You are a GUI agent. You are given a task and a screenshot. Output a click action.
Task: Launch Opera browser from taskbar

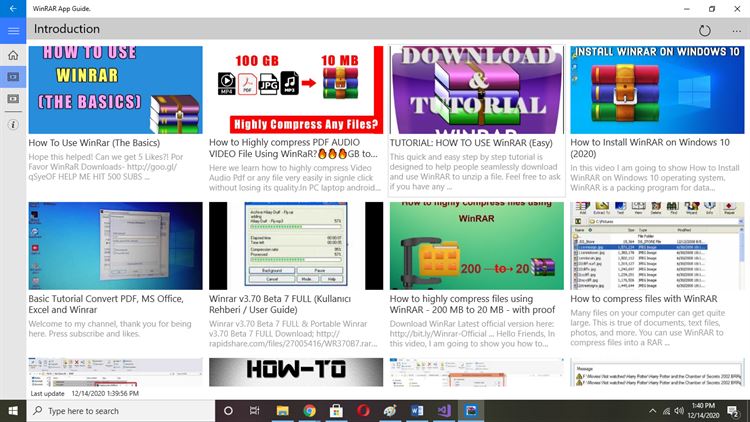pos(363,411)
